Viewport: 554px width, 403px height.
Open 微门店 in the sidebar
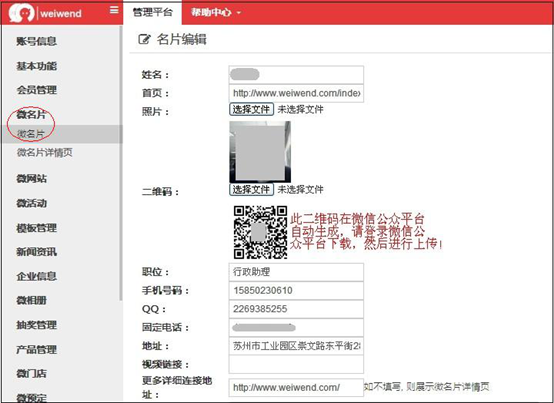(31, 373)
